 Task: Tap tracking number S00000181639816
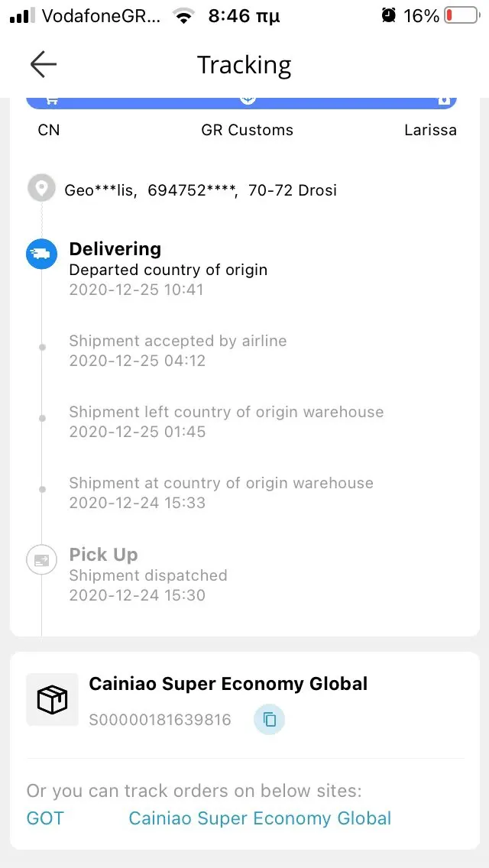point(160,719)
